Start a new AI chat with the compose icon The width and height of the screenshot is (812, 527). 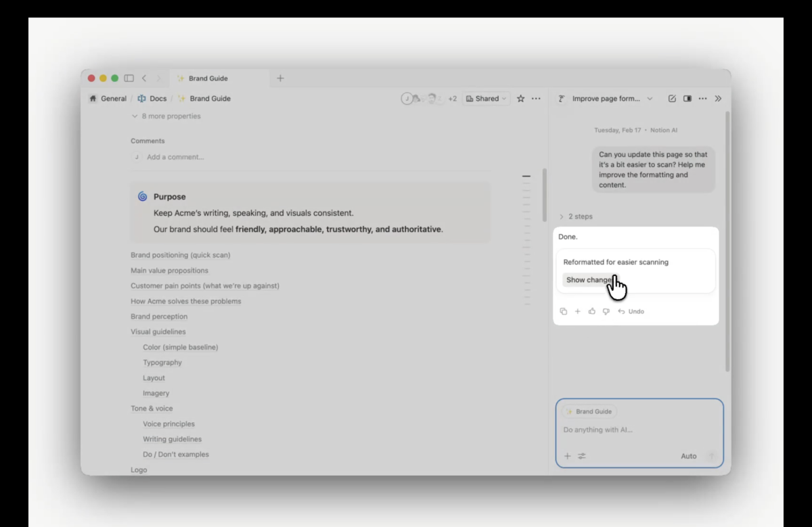[672, 99]
